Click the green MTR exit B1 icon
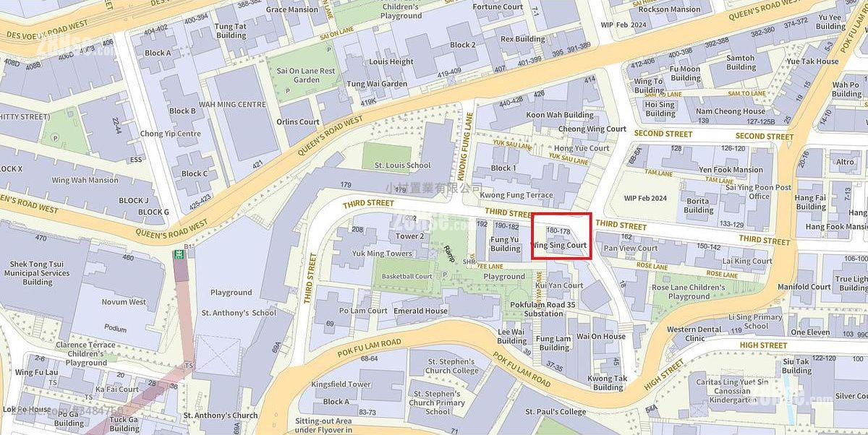868x435 pixels. tap(177, 254)
